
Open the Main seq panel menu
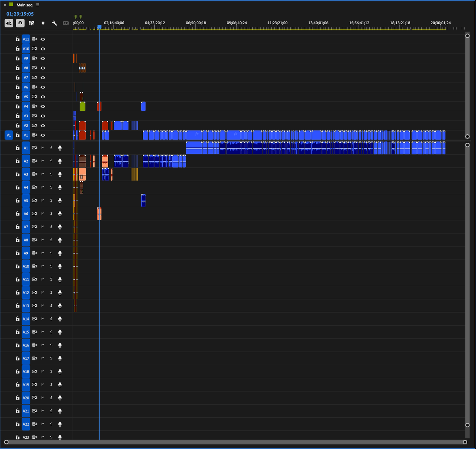37,5
